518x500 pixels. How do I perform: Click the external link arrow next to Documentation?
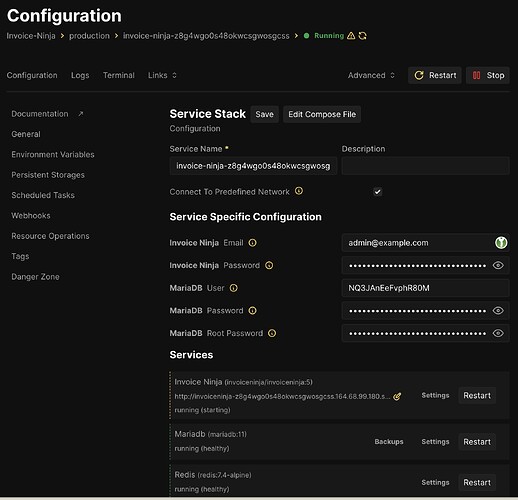pyautogui.click(x=81, y=114)
